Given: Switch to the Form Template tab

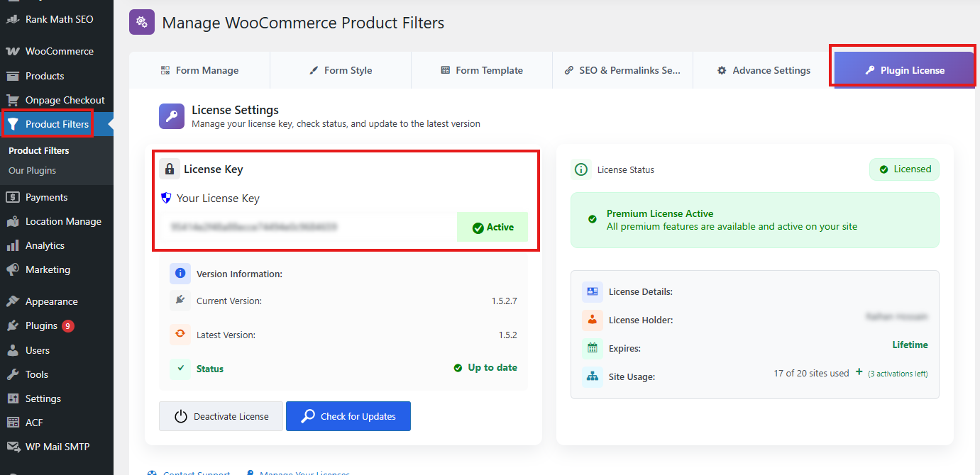Looking at the screenshot, I should click(482, 70).
